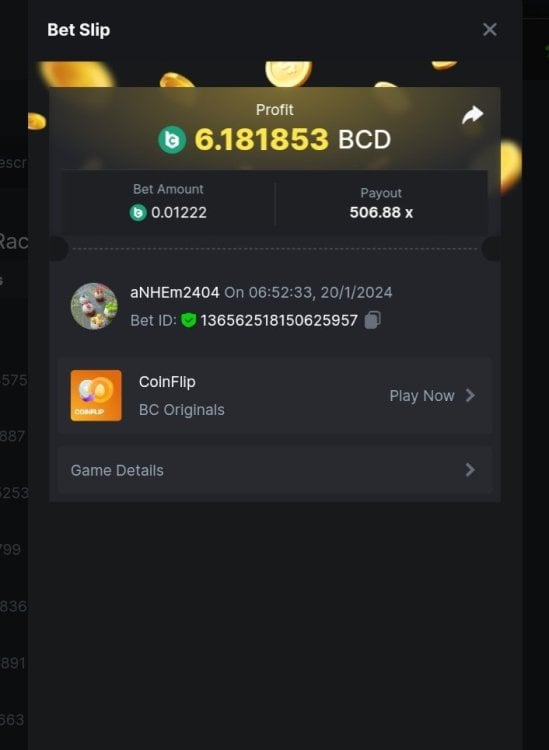Click the CoinFlip game title
Image resolution: width=549 pixels, height=750 pixels.
167,382
